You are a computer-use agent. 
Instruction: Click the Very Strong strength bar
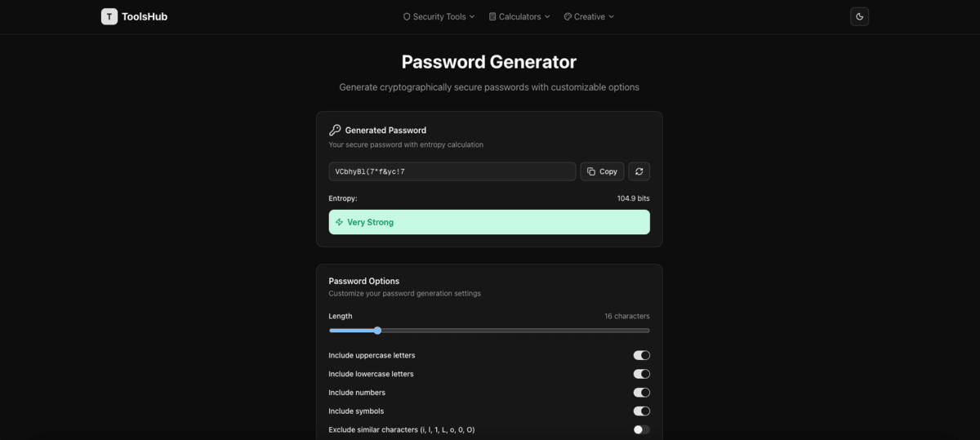(489, 222)
